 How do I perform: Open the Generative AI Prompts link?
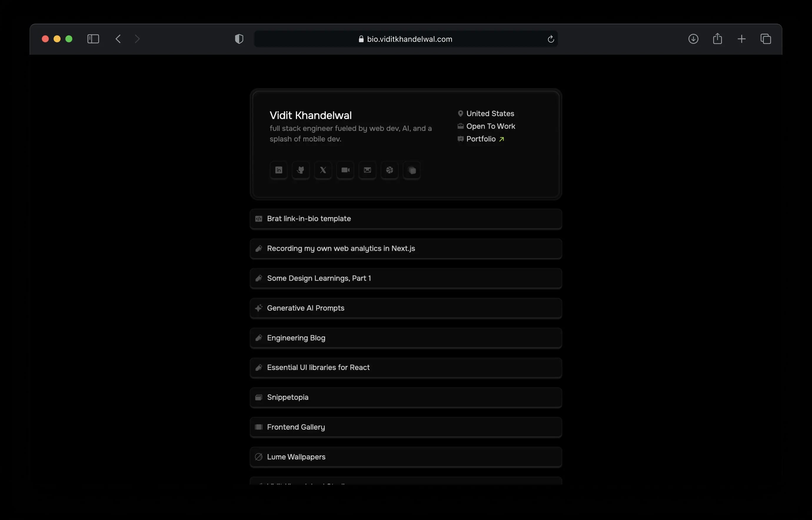point(406,308)
